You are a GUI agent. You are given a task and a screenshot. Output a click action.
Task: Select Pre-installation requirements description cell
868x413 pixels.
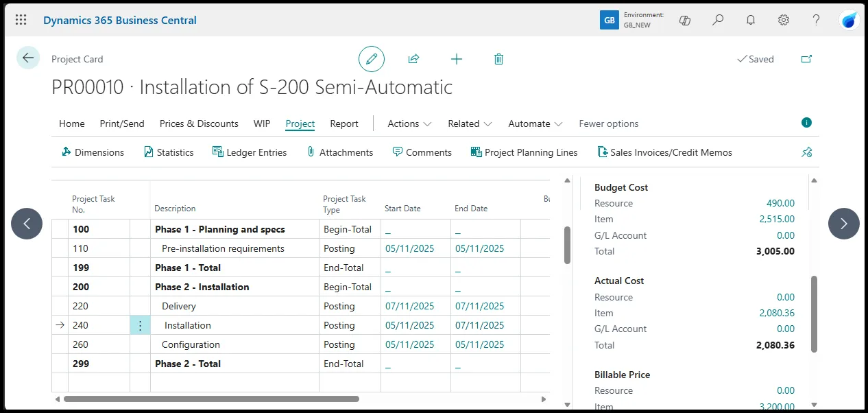(234, 248)
